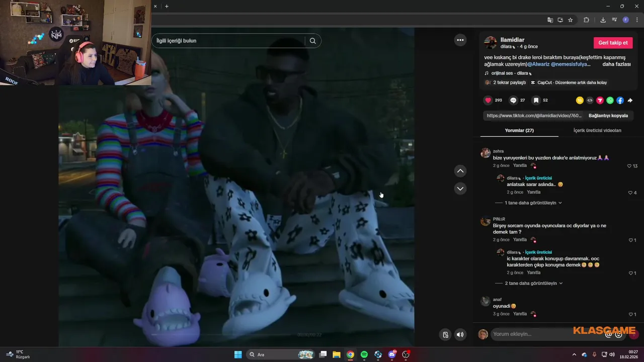Click the Geri takip et follow back button
Viewport: 644px width, 362px height.
(613, 43)
